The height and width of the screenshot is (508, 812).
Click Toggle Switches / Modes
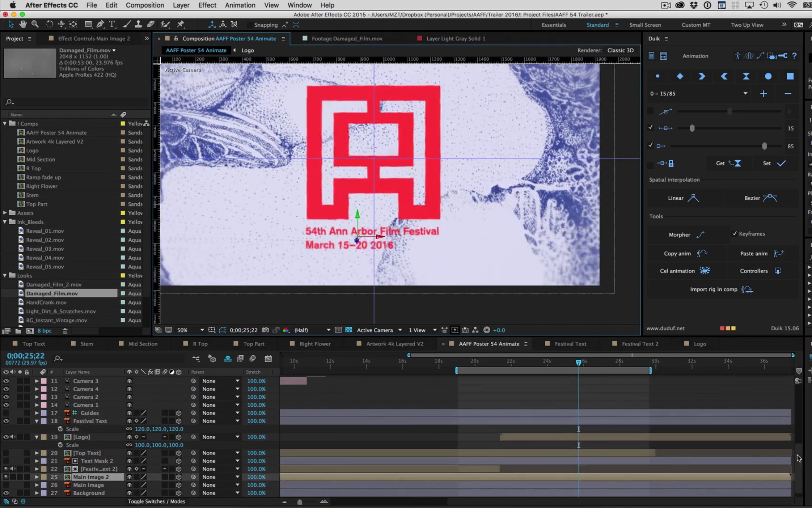pyautogui.click(x=156, y=502)
